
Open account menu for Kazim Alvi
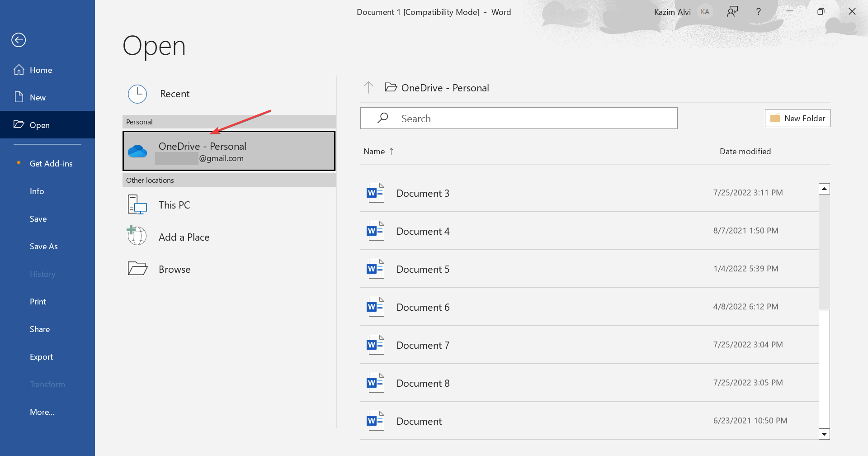tap(672, 12)
